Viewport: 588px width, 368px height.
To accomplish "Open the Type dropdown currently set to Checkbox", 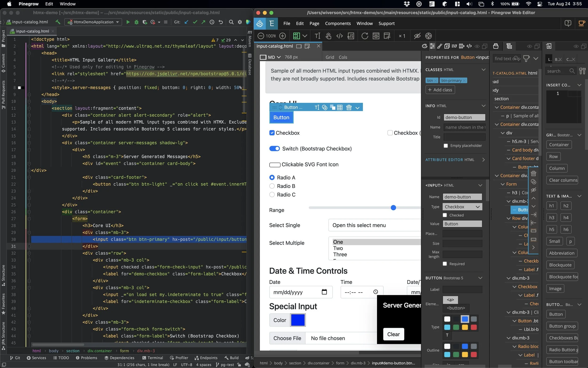I will coord(462,206).
